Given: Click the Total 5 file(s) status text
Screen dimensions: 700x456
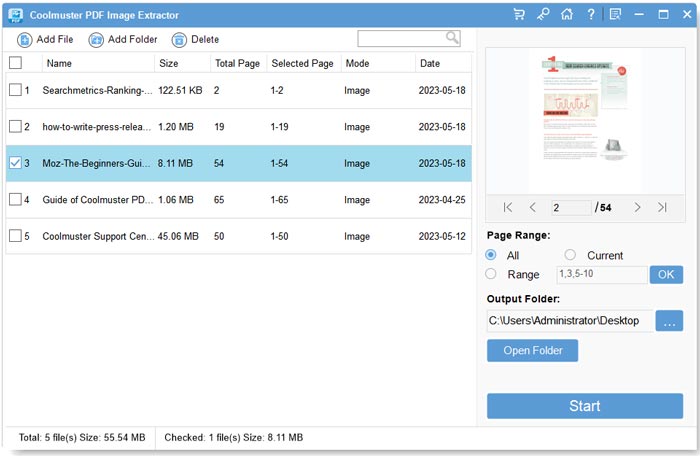Looking at the screenshot, I should click(82, 437).
